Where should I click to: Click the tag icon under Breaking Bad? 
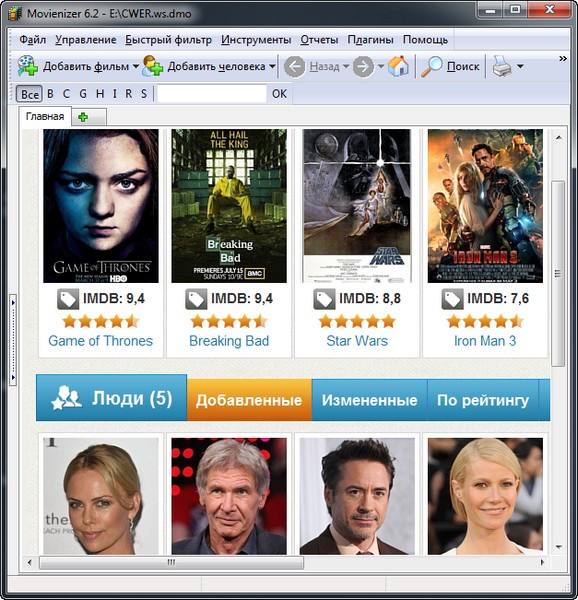click(196, 299)
